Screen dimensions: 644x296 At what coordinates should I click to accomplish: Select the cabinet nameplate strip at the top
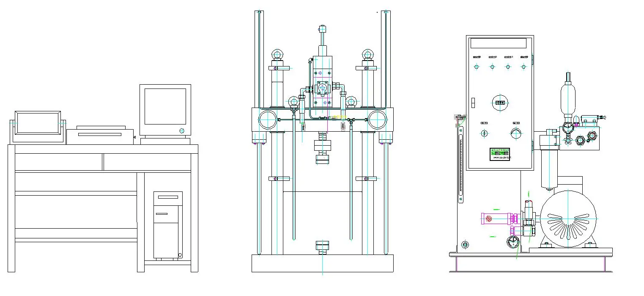pos(499,43)
